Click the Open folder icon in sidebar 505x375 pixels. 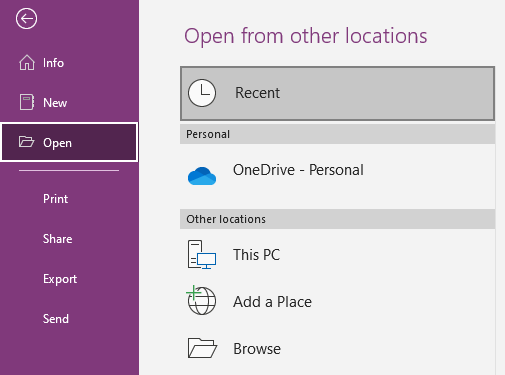tap(26, 142)
